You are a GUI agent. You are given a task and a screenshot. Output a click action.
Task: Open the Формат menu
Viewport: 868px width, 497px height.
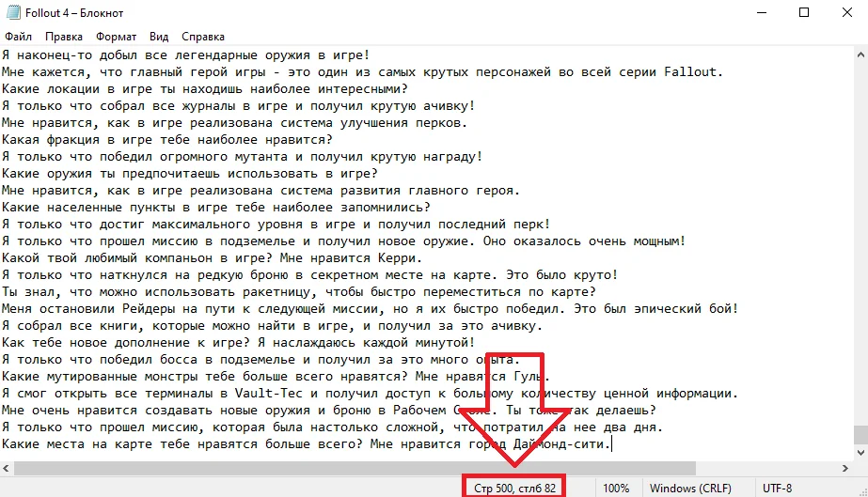[x=116, y=37]
